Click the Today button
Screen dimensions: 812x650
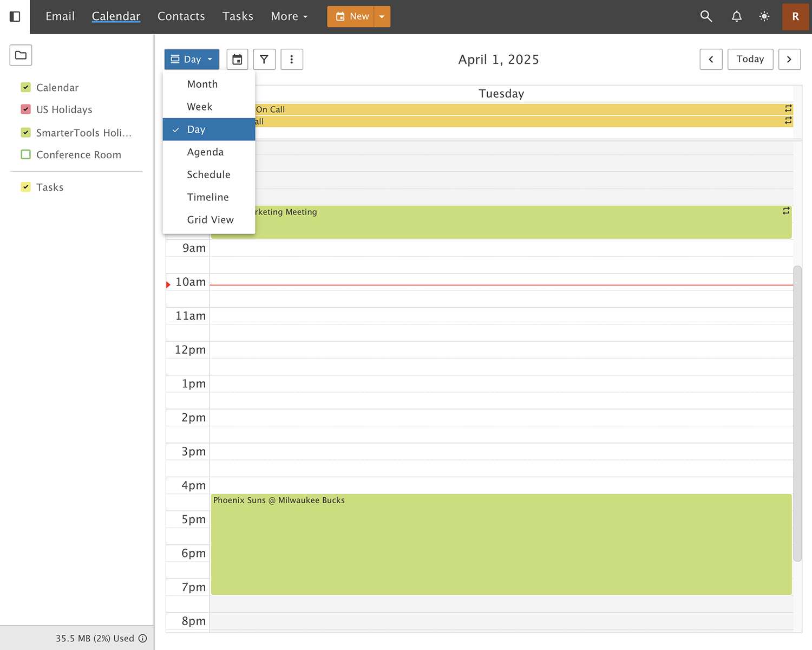pos(750,60)
